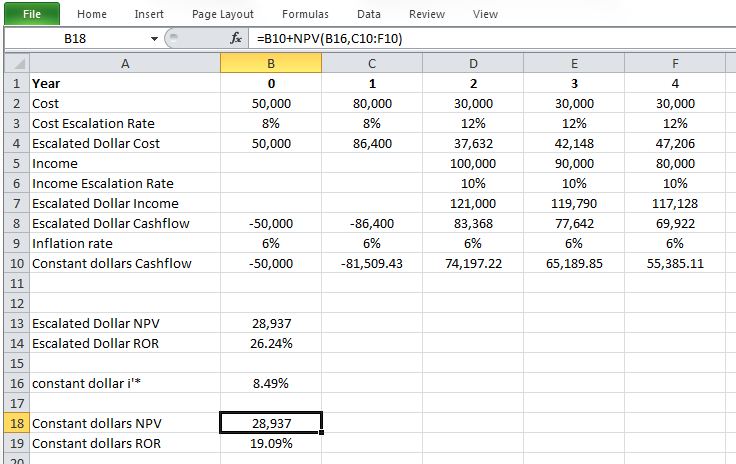Viewport: 736px width, 464px height.
Task: Select cell showing 42,148
Action: tap(574, 144)
